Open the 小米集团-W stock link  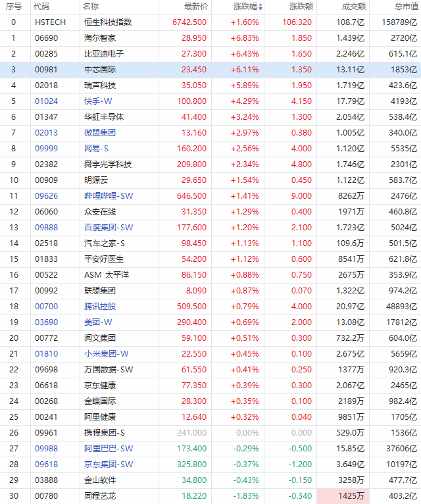coord(107,353)
